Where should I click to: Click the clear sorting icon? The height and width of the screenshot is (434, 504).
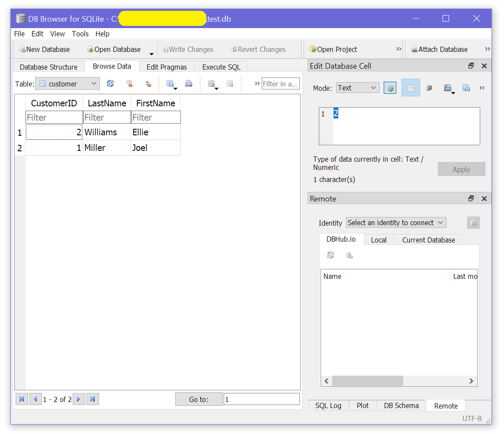pyautogui.click(x=148, y=84)
